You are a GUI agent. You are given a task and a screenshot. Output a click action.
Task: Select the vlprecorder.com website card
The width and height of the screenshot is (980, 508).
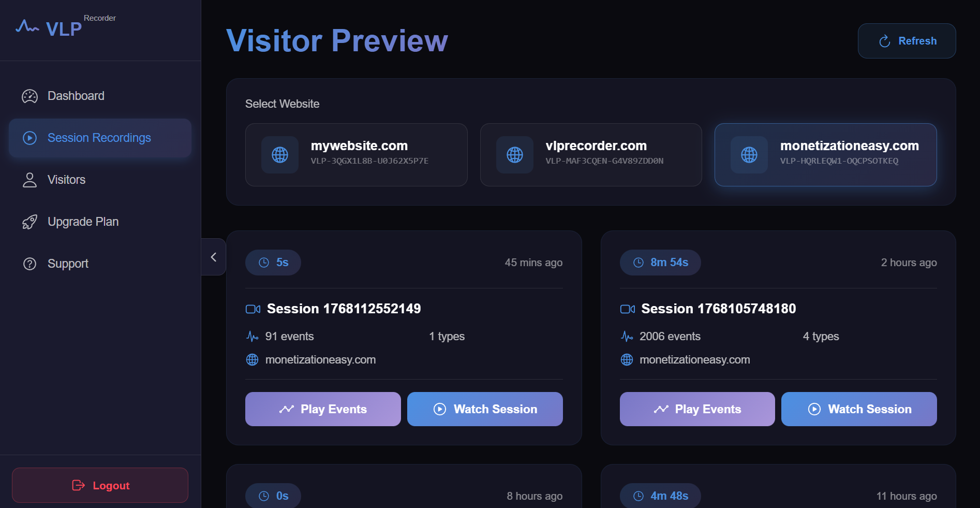[x=591, y=155]
